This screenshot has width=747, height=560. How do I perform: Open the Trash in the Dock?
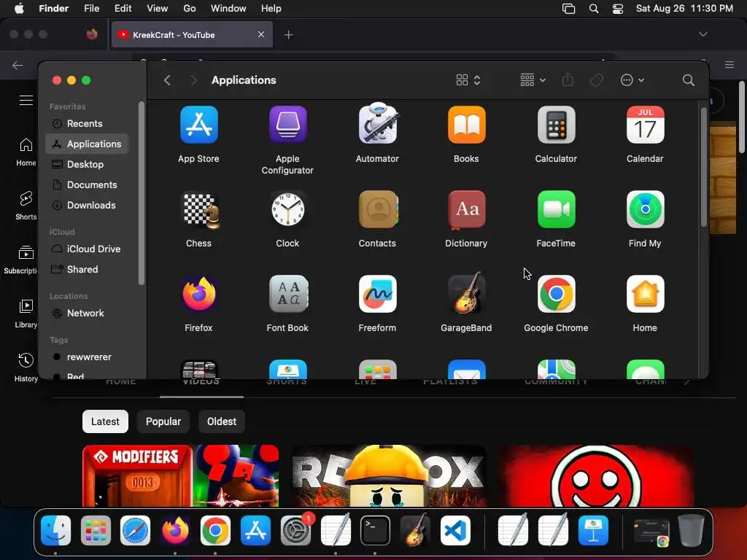click(x=691, y=531)
